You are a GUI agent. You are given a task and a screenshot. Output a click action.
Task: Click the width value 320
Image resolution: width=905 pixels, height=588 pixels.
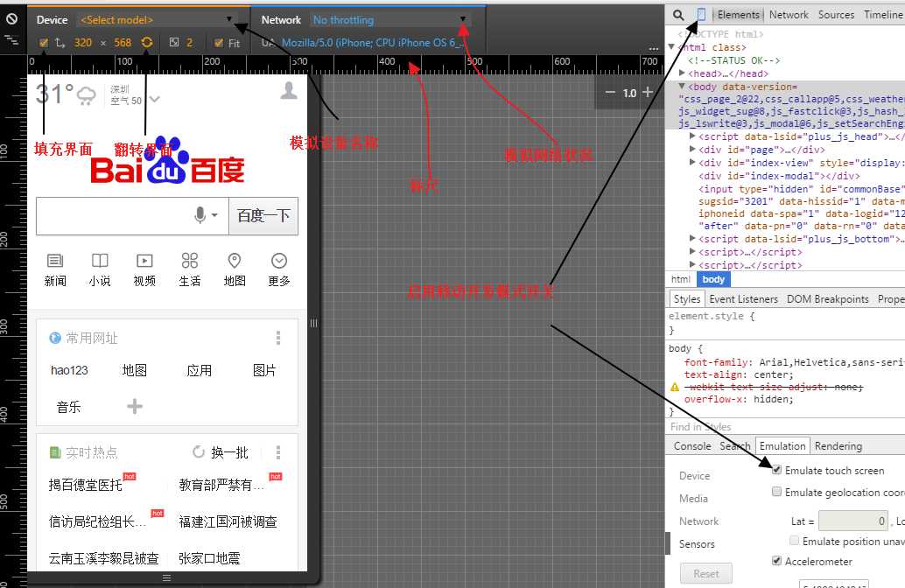pyautogui.click(x=83, y=43)
